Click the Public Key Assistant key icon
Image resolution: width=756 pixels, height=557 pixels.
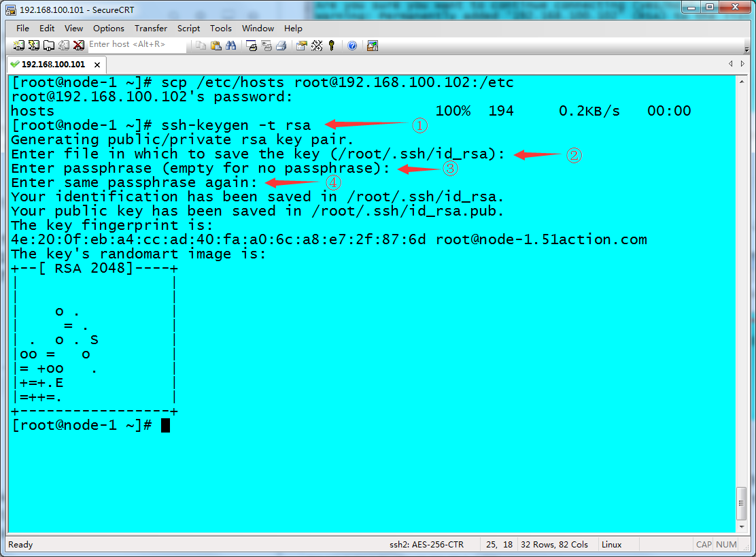coord(332,46)
